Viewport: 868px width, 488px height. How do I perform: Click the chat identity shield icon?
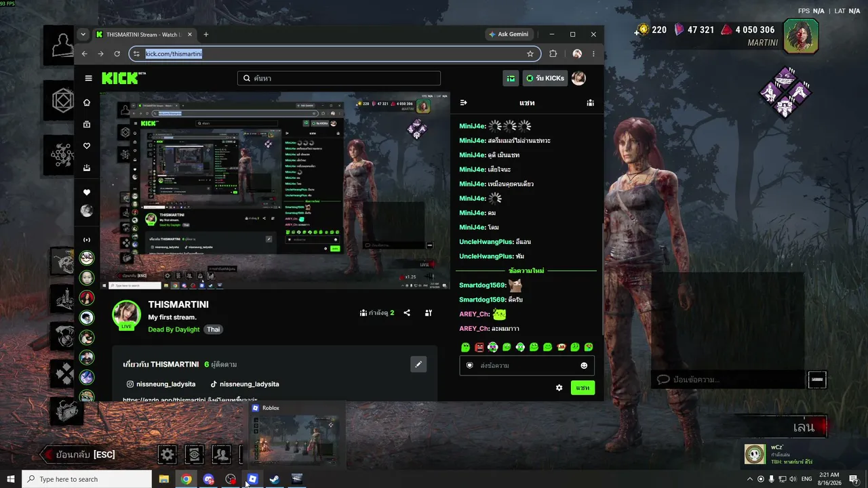click(x=469, y=365)
